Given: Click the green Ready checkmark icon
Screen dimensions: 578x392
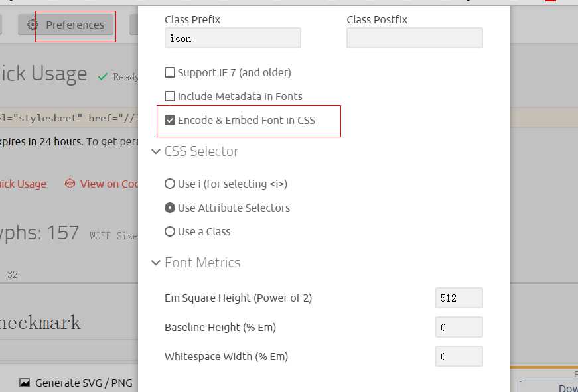Looking at the screenshot, I should tap(103, 77).
